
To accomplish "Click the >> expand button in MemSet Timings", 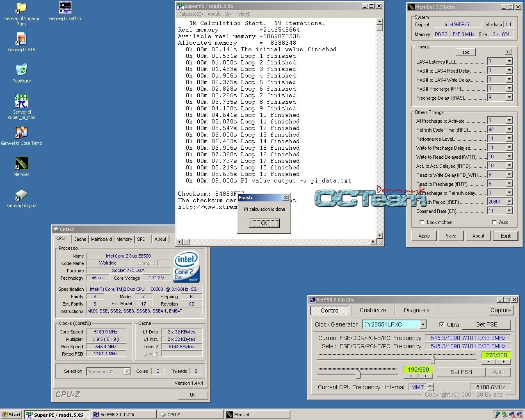I will pyautogui.click(x=509, y=52).
